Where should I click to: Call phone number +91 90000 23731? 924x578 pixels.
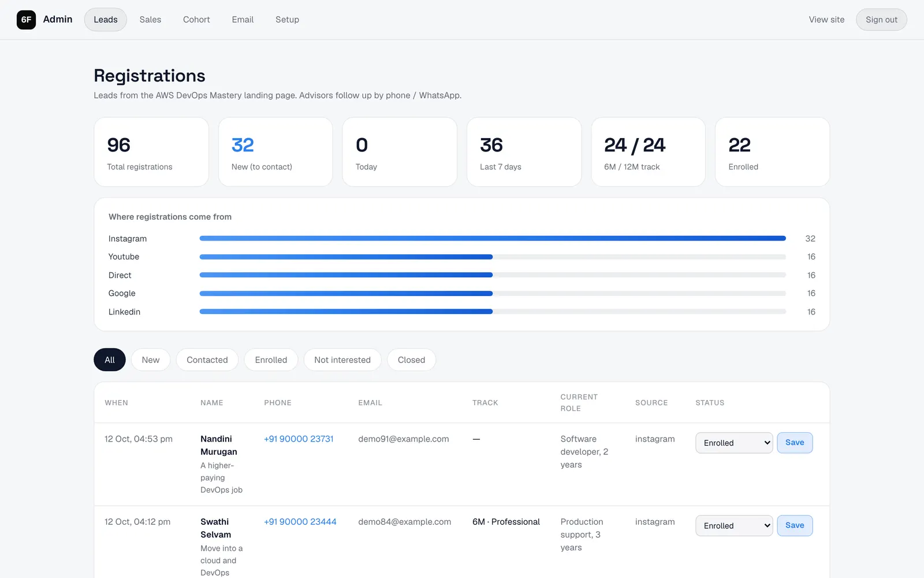(x=299, y=439)
